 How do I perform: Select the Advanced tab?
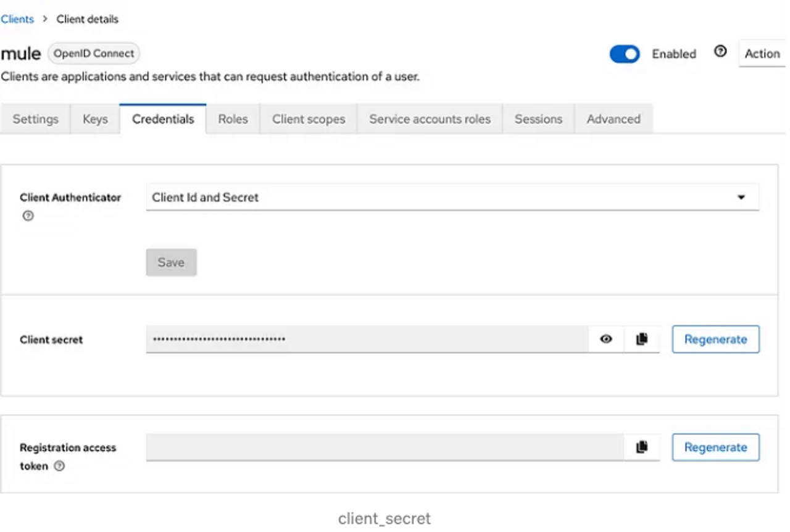coord(613,118)
